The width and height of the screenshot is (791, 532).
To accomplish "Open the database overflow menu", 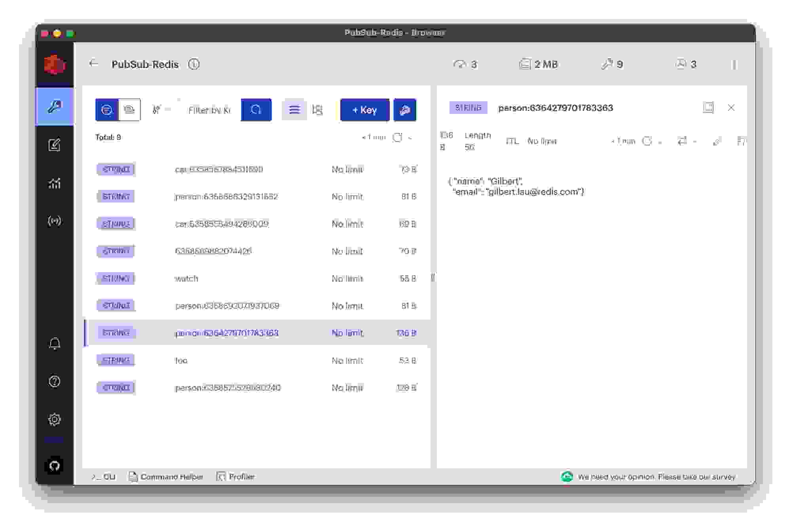I will [735, 64].
